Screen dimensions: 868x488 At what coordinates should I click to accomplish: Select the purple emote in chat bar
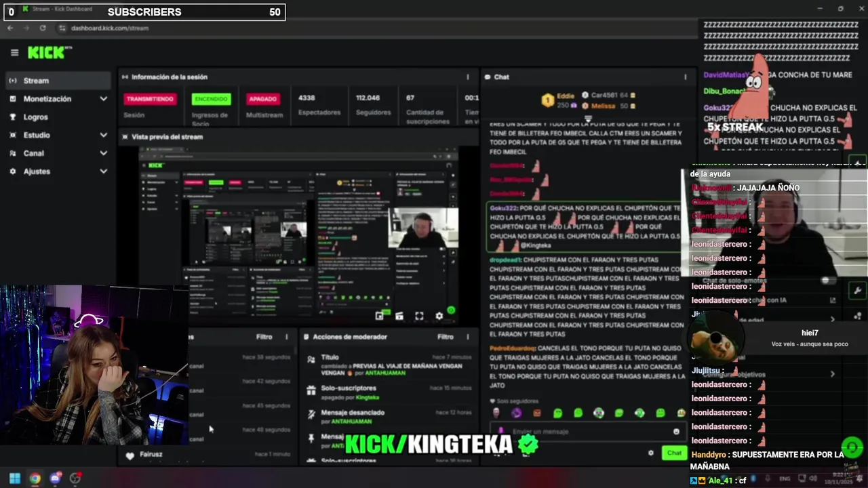pos(517,412)
